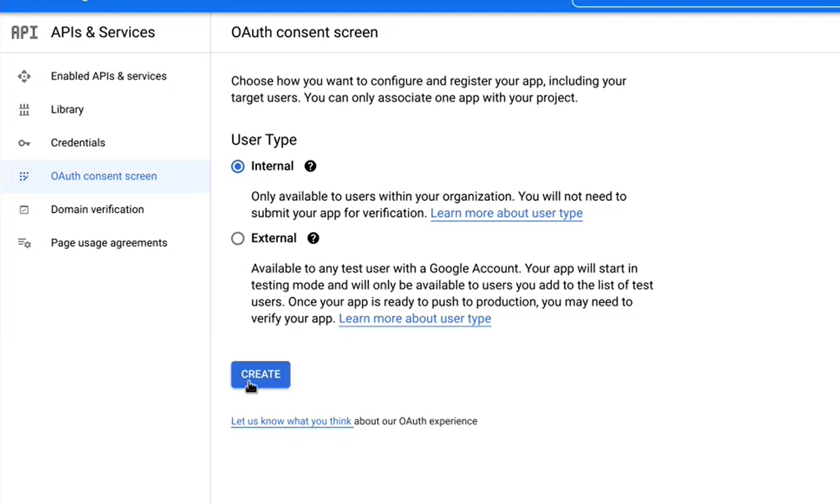Click the search field in the top bar
Image resolution: width=840 pixels, height=504 pixels.
[705, 3]
